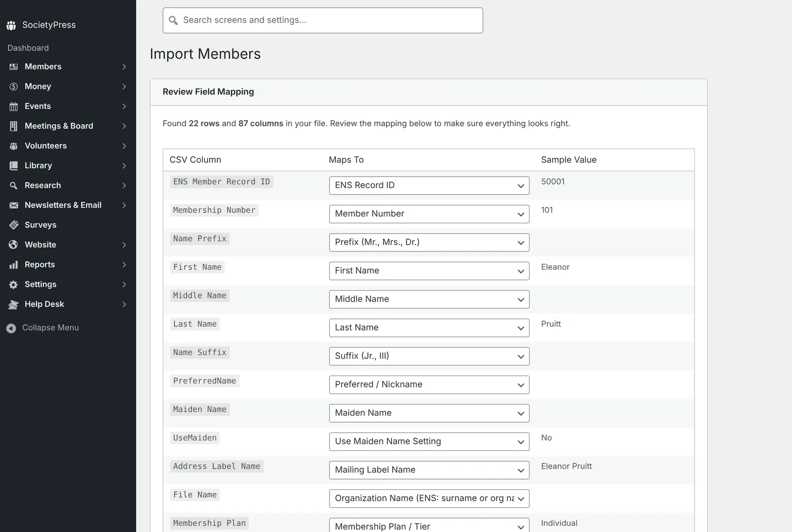Open the Organization Name mapping dropdown

pos(429,498)
